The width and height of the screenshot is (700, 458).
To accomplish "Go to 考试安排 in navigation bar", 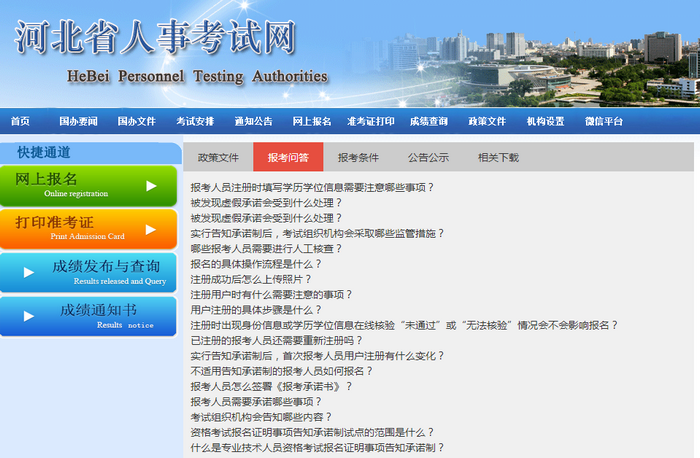I will pyautogui.click(x=195, y=121).
